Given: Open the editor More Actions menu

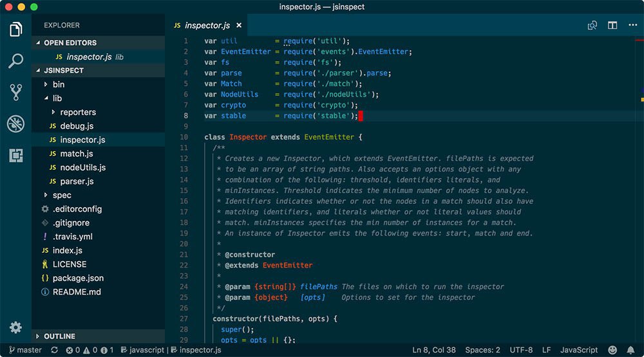Looking at the screenshot, I should pyautogui.click(x=632, y=26).
